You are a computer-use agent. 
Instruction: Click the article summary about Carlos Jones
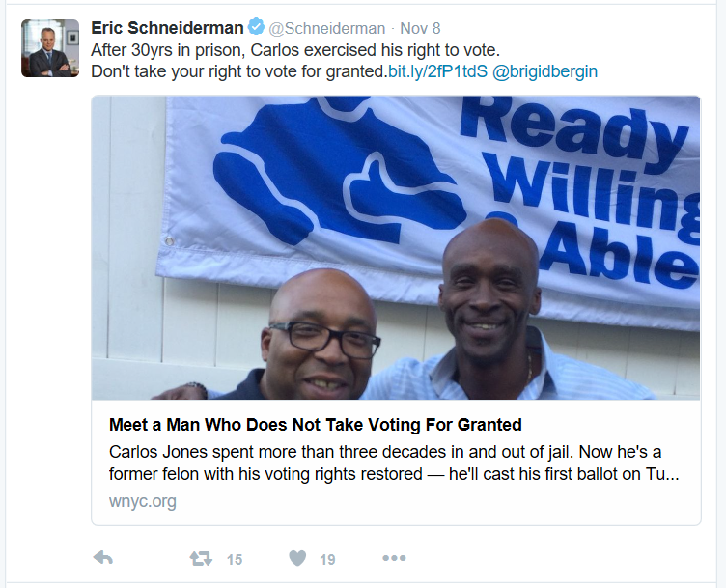tap(394, 462)
